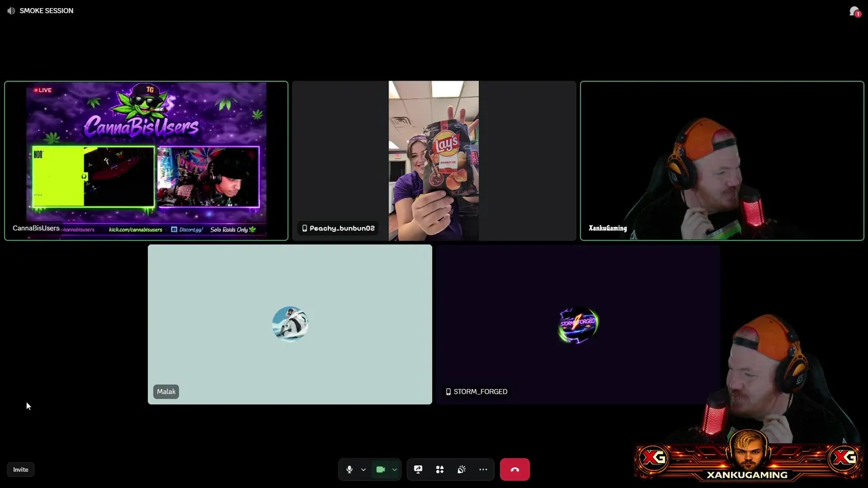This screenshot has height=488, width=868.
Task: Focus the Peachy_bunbun02 video tile
Action: click(434, 161)
